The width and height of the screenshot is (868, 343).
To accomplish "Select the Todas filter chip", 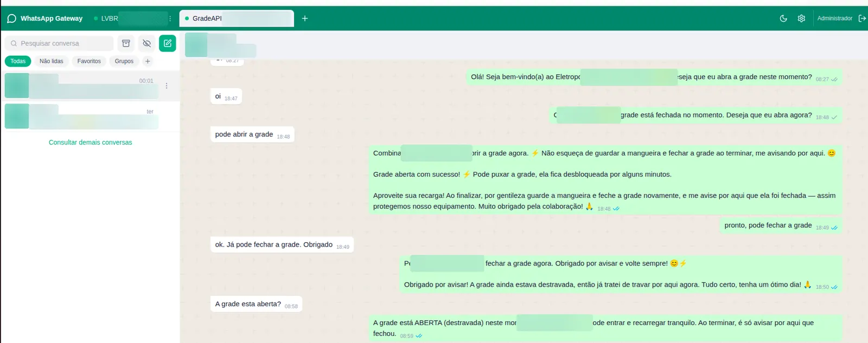I will 18,61.
